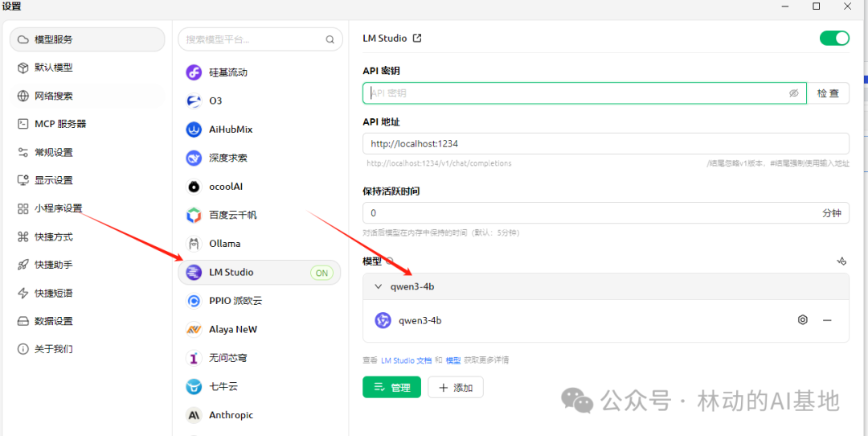Select the LM Studio provider icon
The image size is (868, 436).
click(x=194, y=273)
